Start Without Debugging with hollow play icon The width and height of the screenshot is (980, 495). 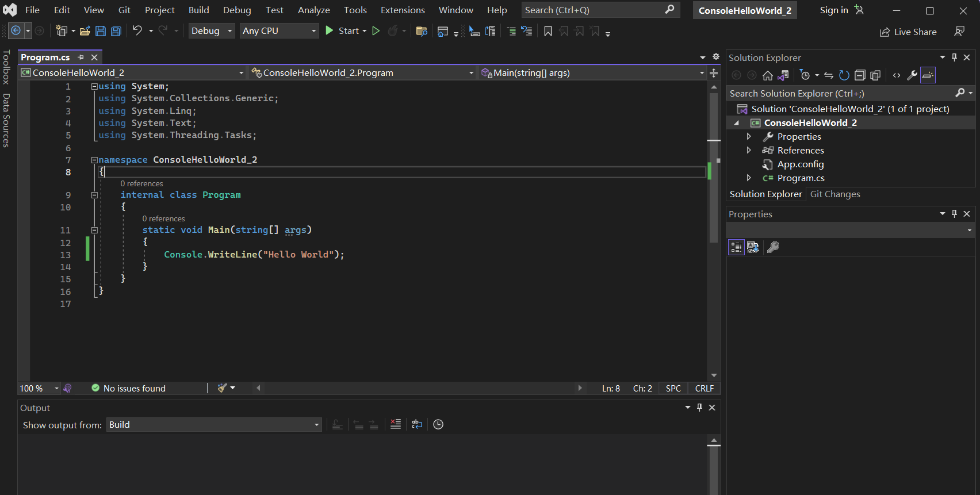tap(376, 31)
